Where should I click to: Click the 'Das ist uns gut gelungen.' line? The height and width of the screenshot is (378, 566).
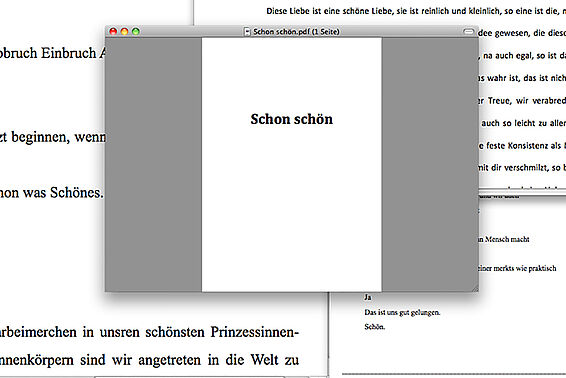click(x=402, y=312)
